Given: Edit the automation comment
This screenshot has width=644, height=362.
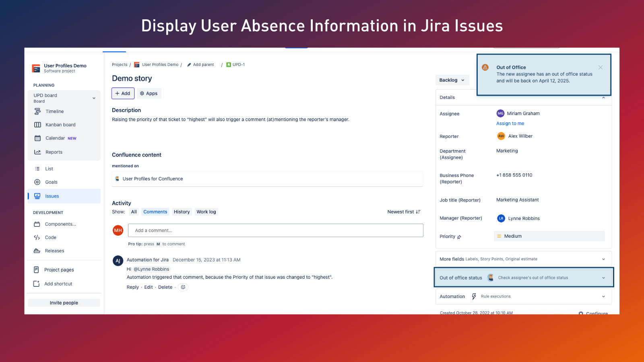Looking at the screenshot, I should point(149,287).
